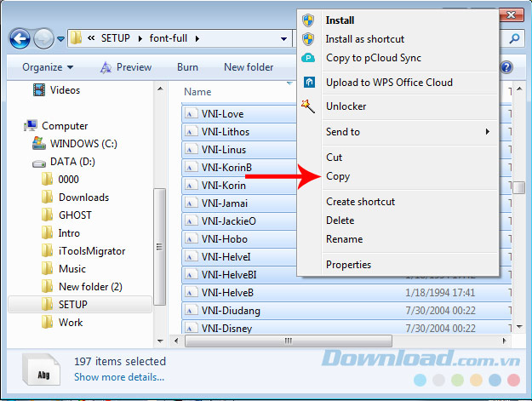This screenshot has width=532, height=401.
Task: Expand the recent pages arrow beside Forward
Action: [x=61, y=39]
